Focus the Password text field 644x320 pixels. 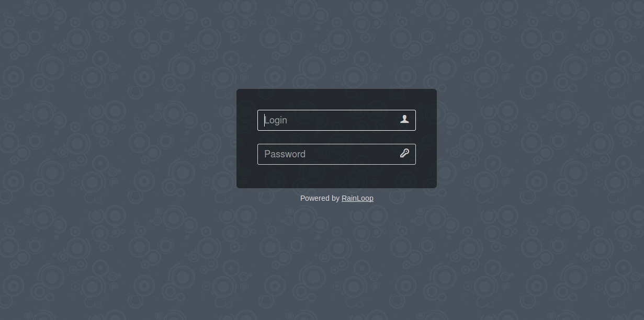click(x=336, y=154)
